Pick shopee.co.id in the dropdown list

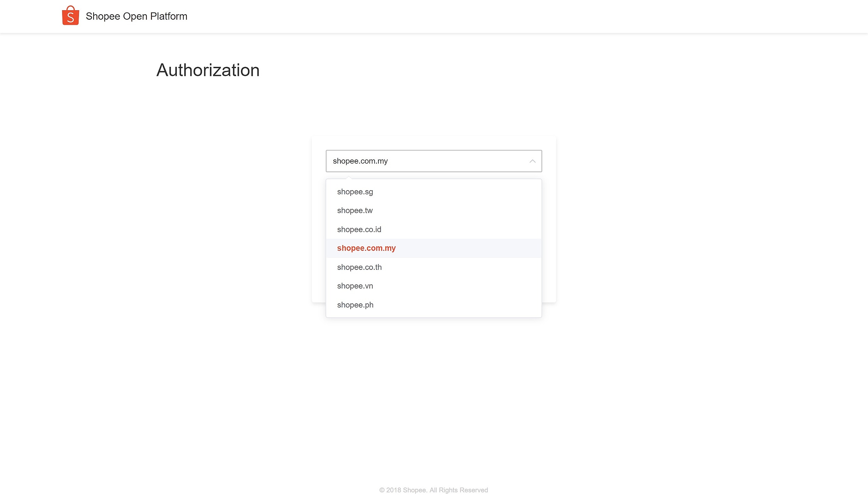359,229
